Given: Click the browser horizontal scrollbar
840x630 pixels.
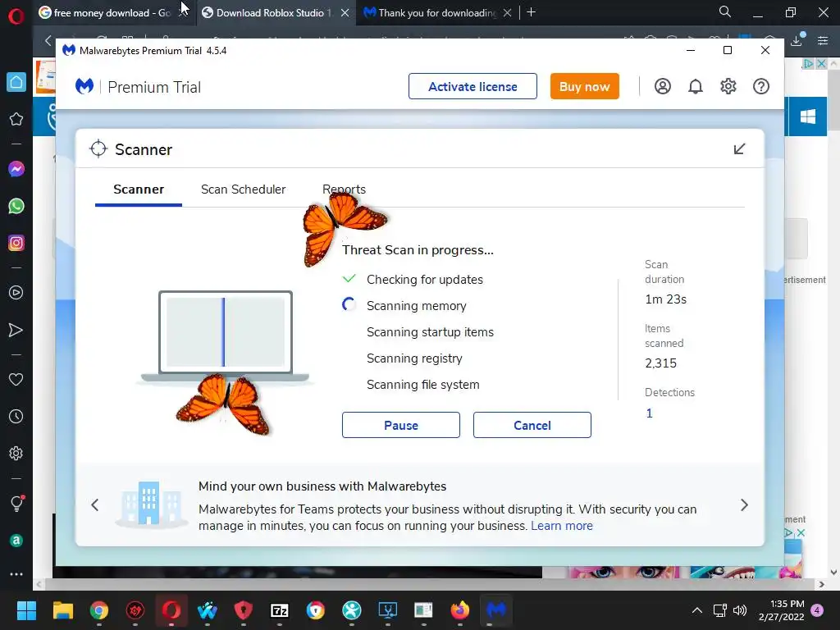Looking at the screenshot, I should click(x=428, y=584).
